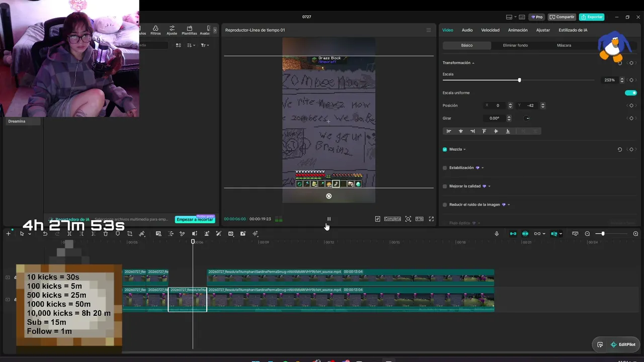This screenshot has width=644, height=362.
Task: Select the Eliminar fondo sub-tab
Action: pyautogui.click(x=515, y=45)
